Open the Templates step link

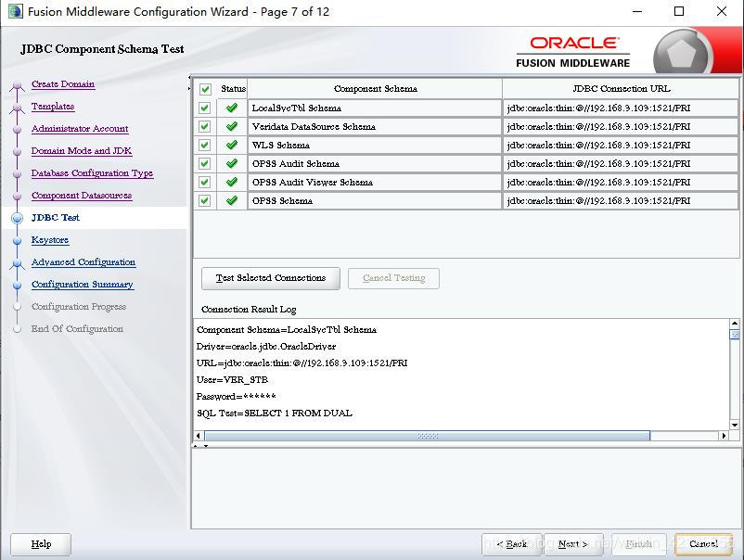pyautogui.click(x=53, y=107)
